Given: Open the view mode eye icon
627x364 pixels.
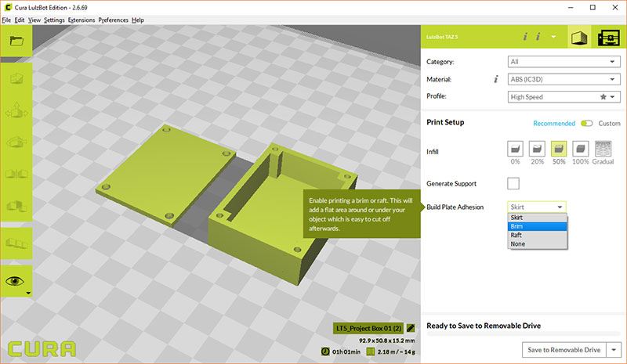Looking at the screenshot, I should 15,281.
